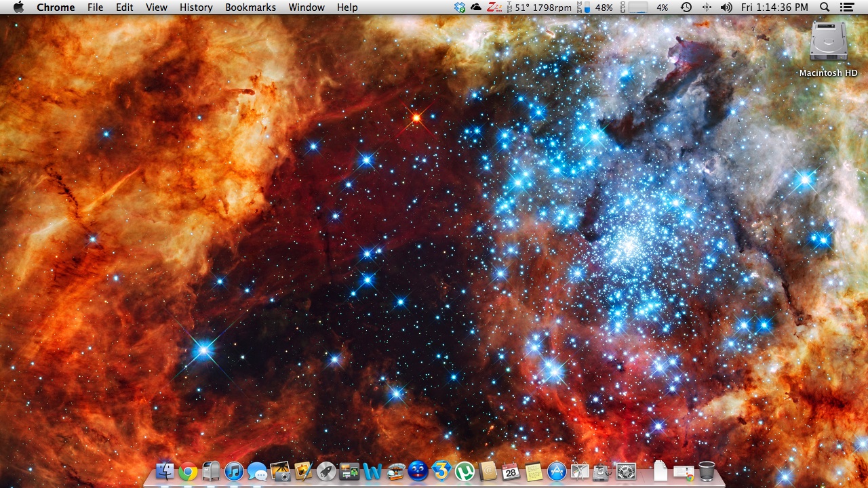Open Contacts address book in Dock
This screenshot has width=868, height=488.
tap(488, 471)
